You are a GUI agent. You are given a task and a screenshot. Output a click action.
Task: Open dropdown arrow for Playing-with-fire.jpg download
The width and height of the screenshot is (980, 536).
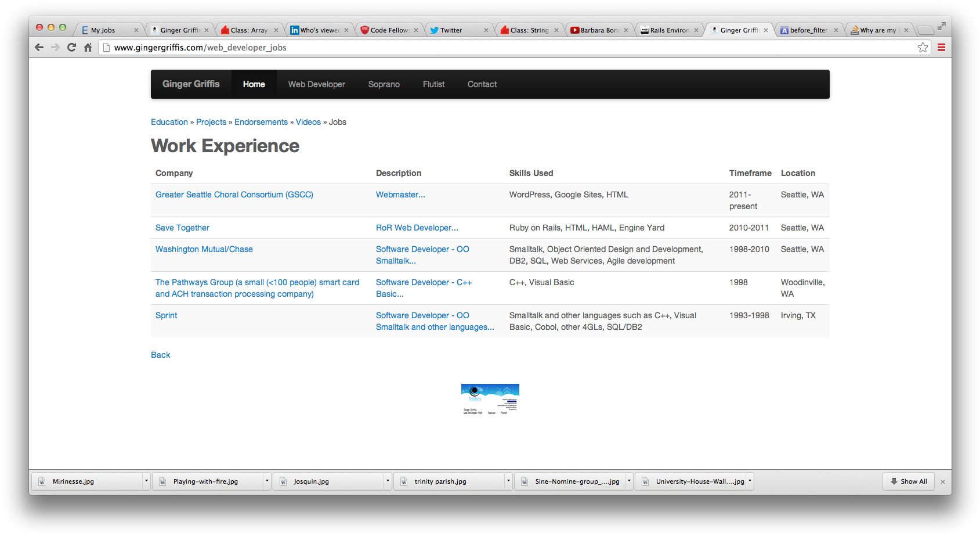[x=267, y=481]
